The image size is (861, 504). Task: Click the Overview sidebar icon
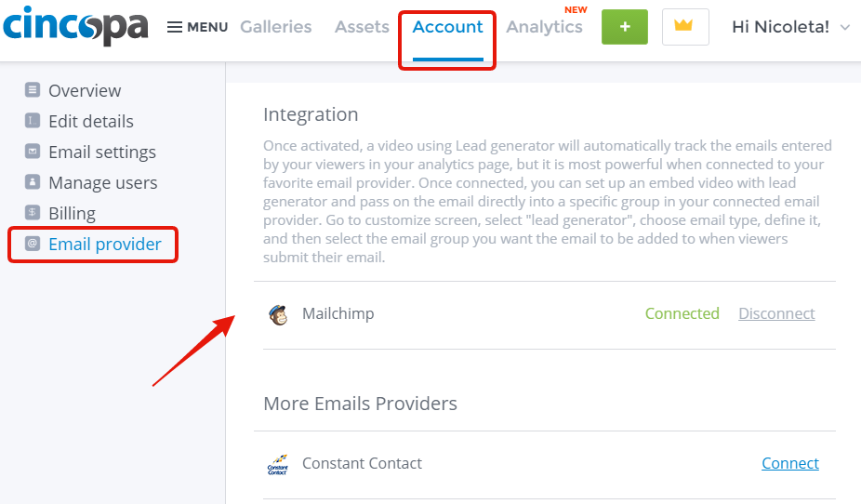pos(33,89)
